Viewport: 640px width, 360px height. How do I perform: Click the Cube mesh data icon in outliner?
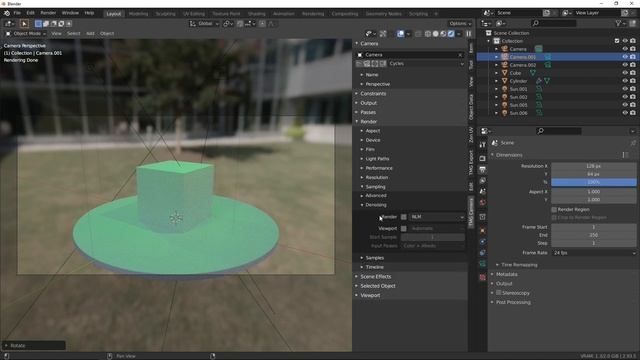pos(533,73)
